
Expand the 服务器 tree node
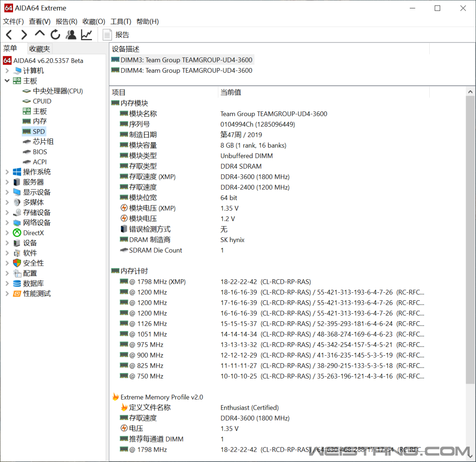tap(7, 182)
